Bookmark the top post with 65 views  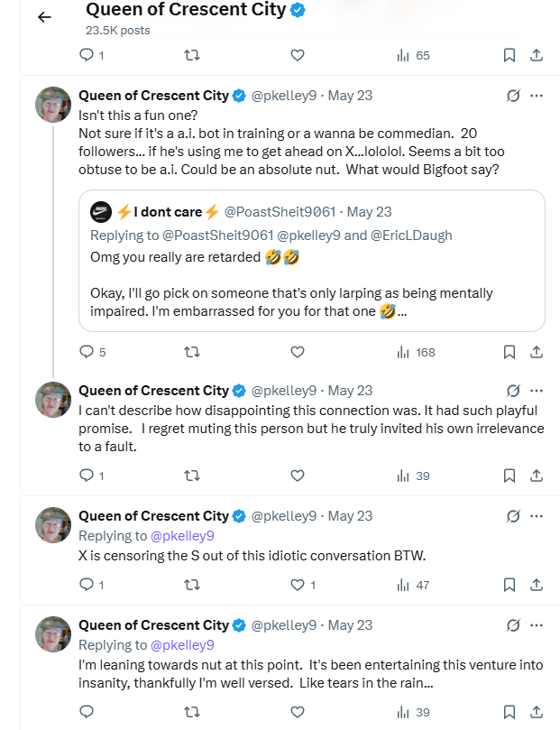pos(510,55)
